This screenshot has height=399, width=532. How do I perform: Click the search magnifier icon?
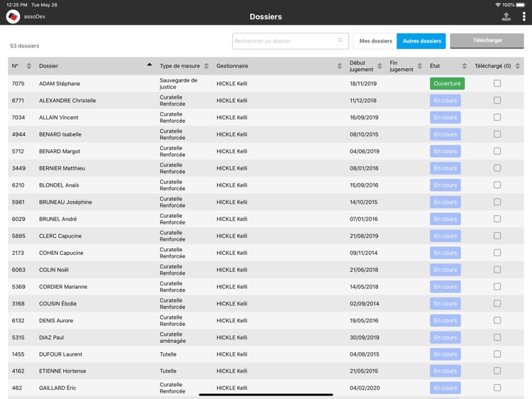click(340, 40)
